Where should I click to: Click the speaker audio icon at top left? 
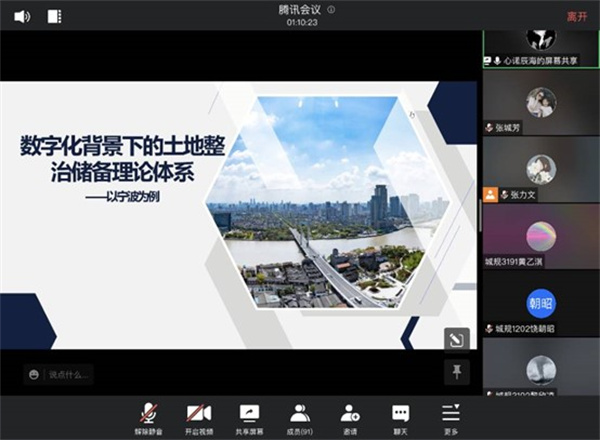click(21, 16)
